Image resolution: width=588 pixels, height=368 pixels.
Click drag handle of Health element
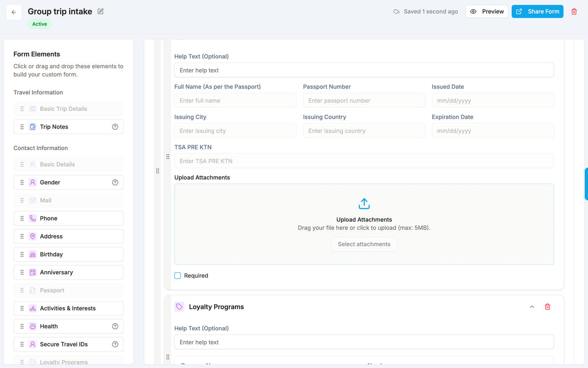point(22,326)
